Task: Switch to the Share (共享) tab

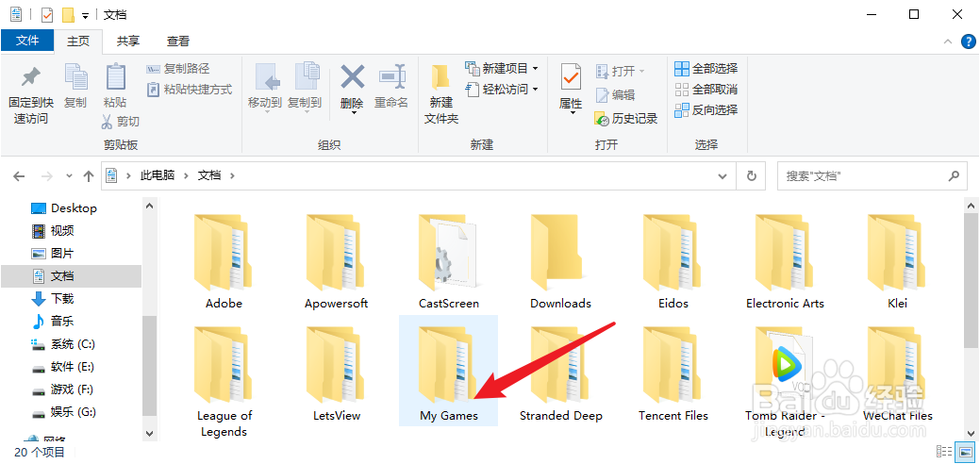Action: [128, 41]
